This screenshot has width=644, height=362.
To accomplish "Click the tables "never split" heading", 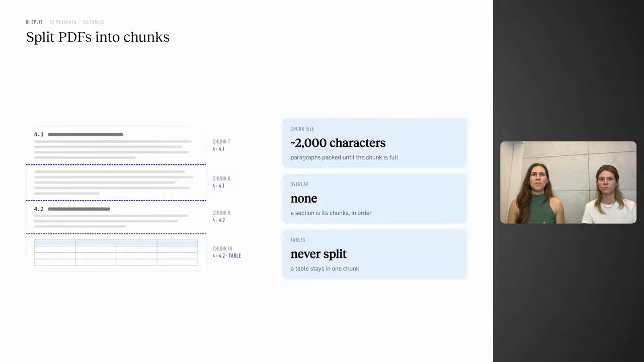I will (318, 254).
